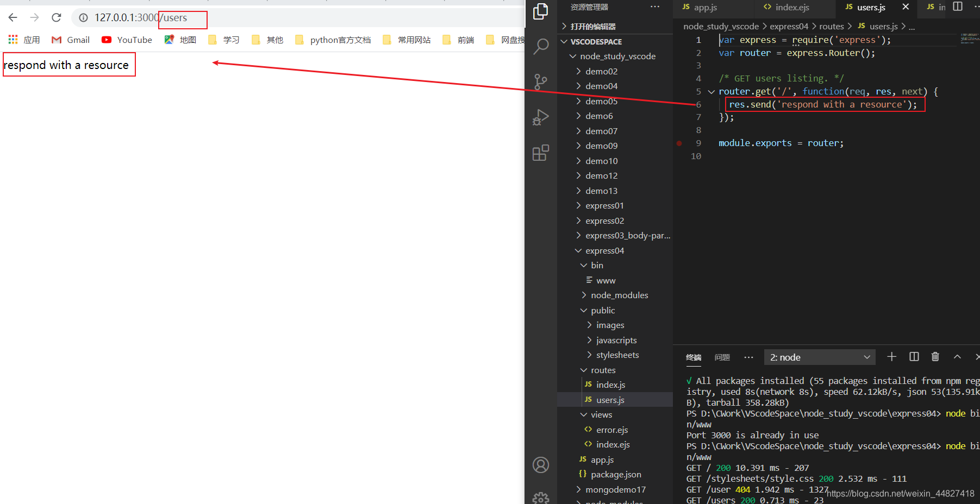Image resolution: width=980 pixels, height=504 pixels.
Task: Open Manage gear icon in activity bar
Action: [540, 498]
